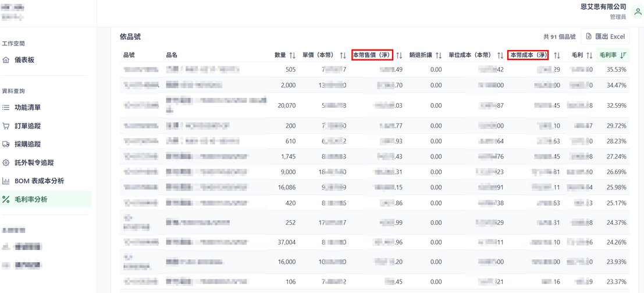Click the user profile avatar icon
This screenshot has height=293, width=644.
pyautogui.click(x=637, y=12)
